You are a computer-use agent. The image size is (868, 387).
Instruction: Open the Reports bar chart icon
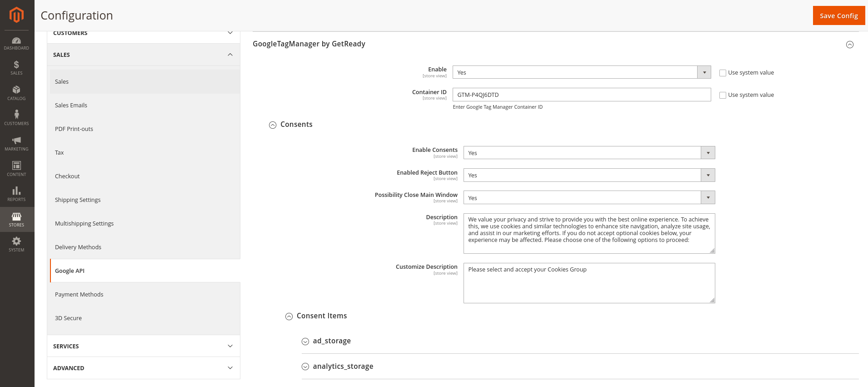click(16, 194)
